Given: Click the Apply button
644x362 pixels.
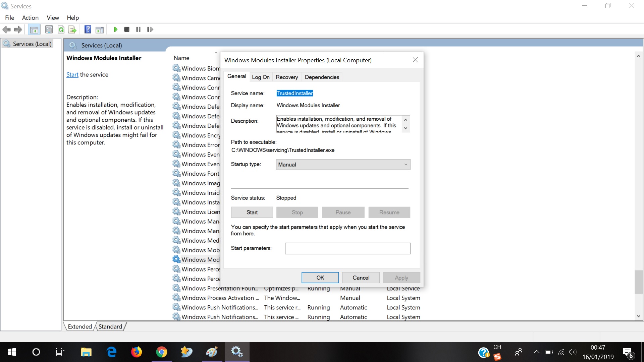Looking at the screenshot, I should tap(401, 278).
